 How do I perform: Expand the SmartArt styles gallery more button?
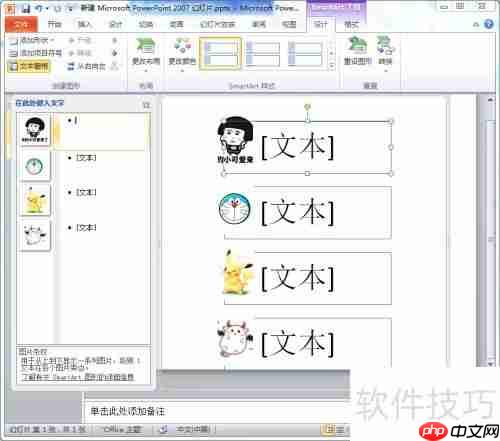point(331,66)
